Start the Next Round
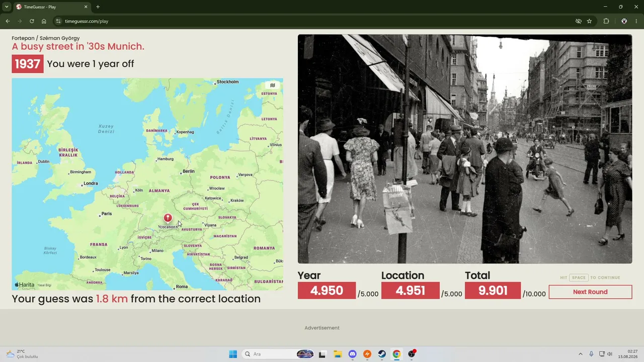This screenshot has height=362, width=644. (x=590, y=292)
